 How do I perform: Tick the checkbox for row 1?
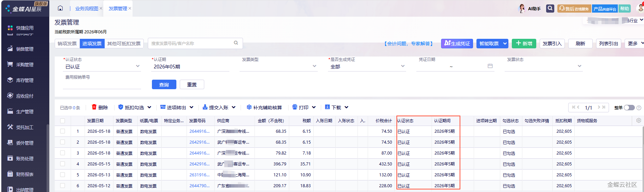point(63,131)
